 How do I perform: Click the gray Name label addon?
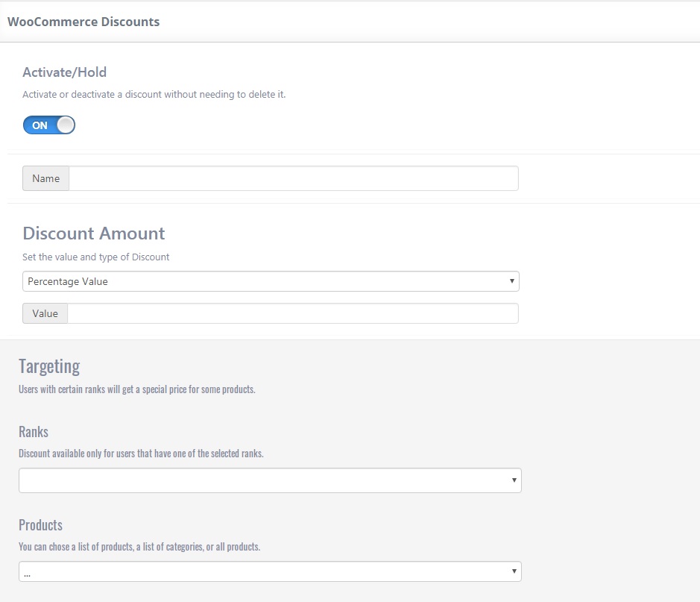tap(45, 179)
